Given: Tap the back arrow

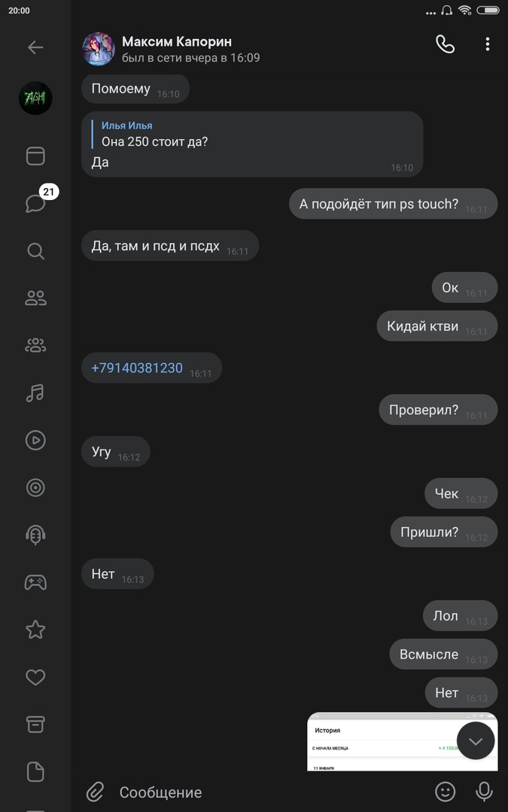Looking at the screenshot, I should point(35,47).
